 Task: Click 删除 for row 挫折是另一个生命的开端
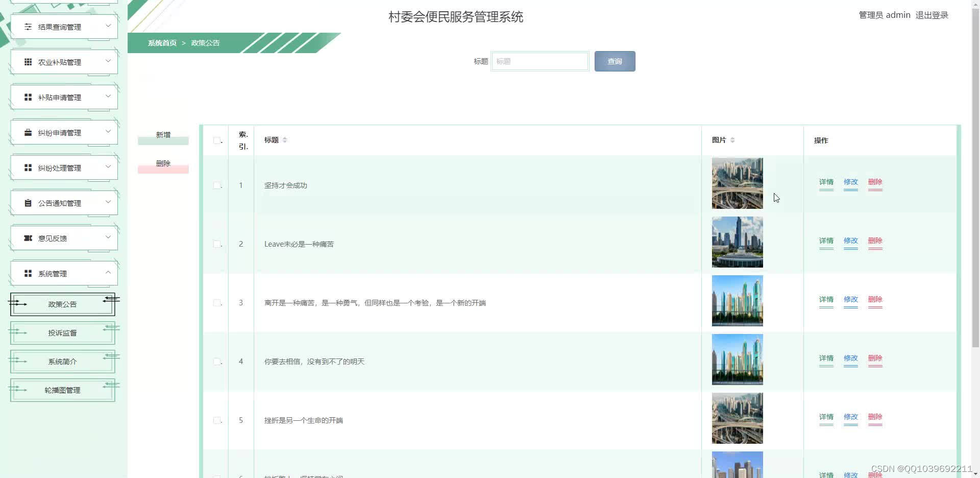pyautogui.click(x=875, y=417)
